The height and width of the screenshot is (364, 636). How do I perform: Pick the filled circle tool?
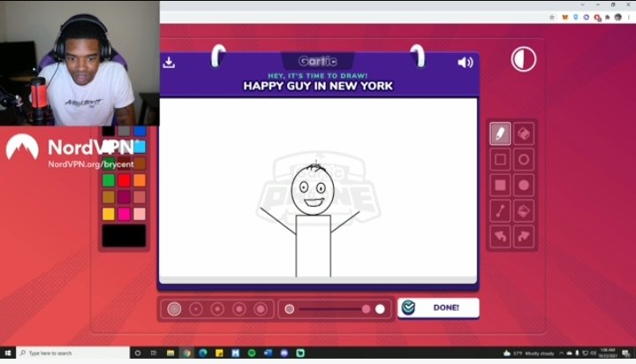point(524,186)
